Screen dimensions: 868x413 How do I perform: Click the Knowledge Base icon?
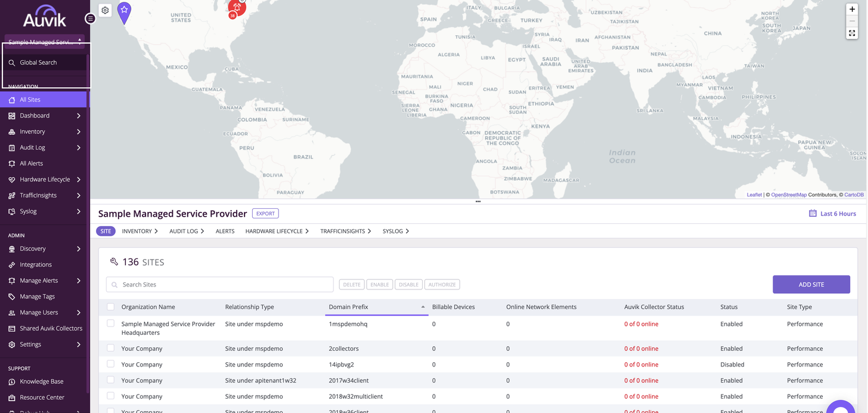(11, 382)
